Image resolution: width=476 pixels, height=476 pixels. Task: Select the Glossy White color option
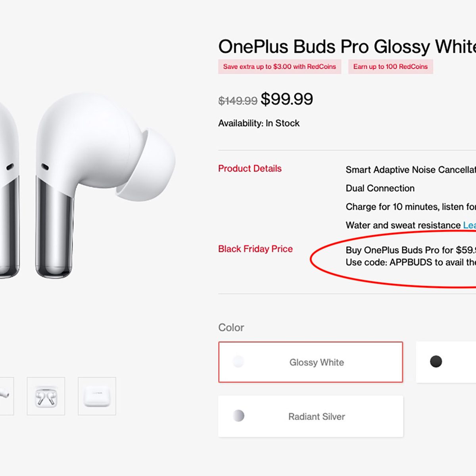pyautogui.click(x=311, y=362)
